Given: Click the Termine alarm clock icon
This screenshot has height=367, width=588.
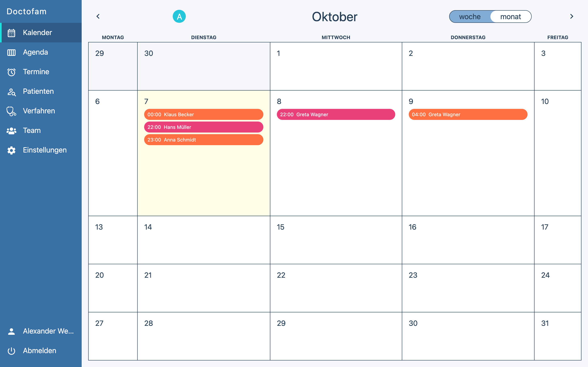Looking at the screenshot, I should [x=11, y=72].
